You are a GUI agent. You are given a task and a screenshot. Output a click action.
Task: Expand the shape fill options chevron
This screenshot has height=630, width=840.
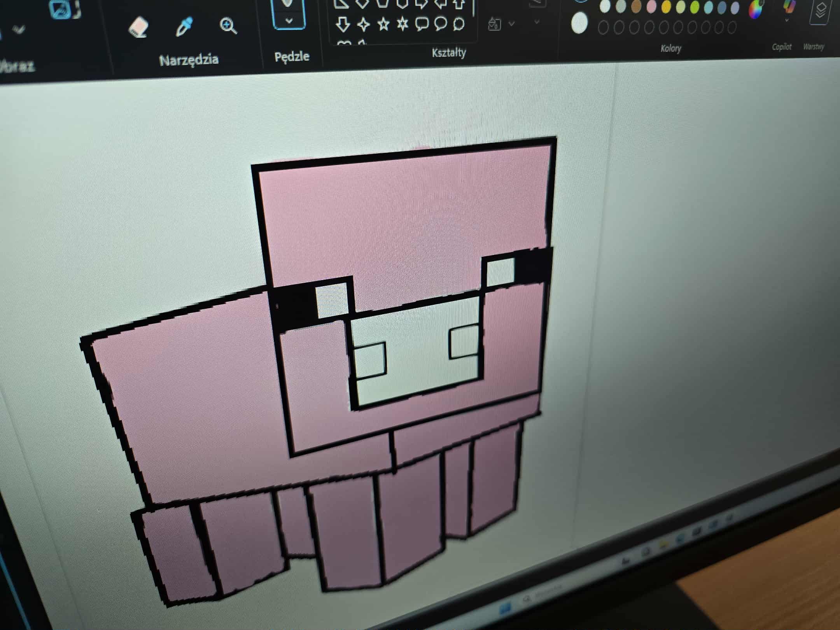(512, 24)
